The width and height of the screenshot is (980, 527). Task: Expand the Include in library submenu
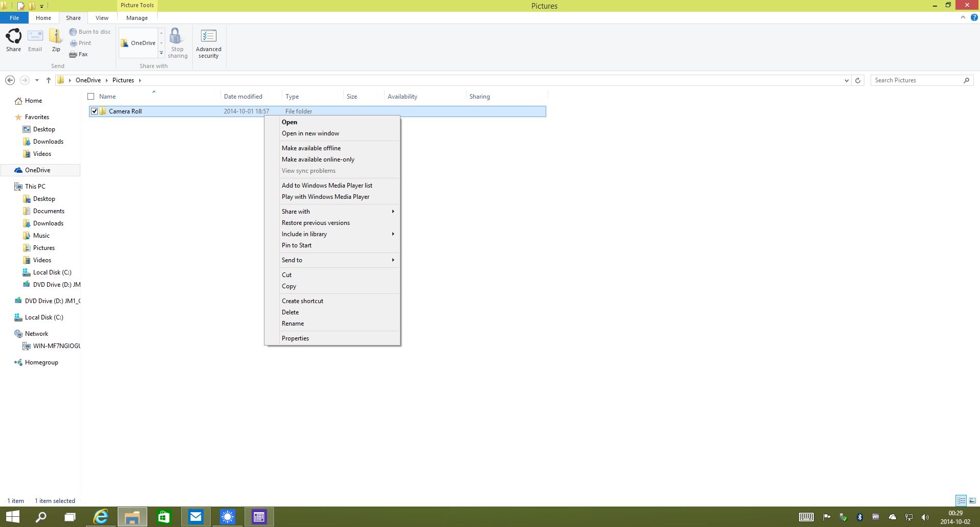pos(393,234)
